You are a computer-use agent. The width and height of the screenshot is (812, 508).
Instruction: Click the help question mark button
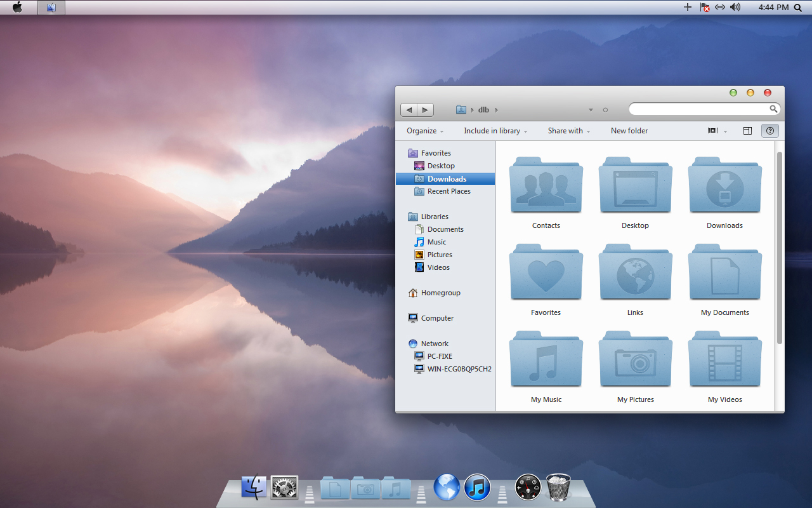point(770,131)
